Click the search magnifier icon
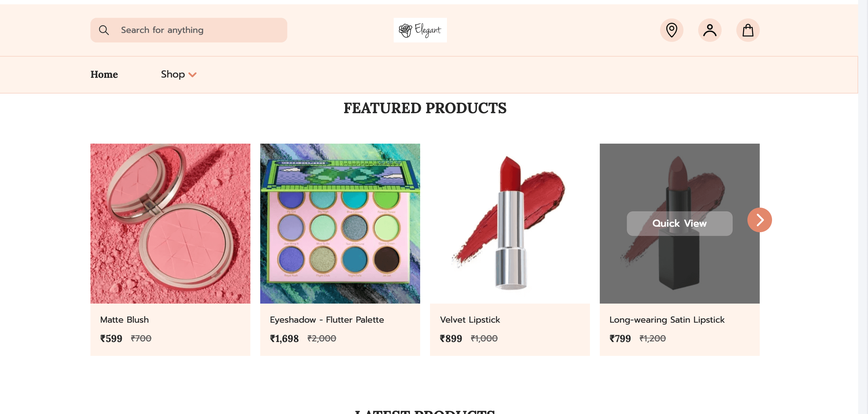Screen dimensions: 868x414 tap(104, 30)
